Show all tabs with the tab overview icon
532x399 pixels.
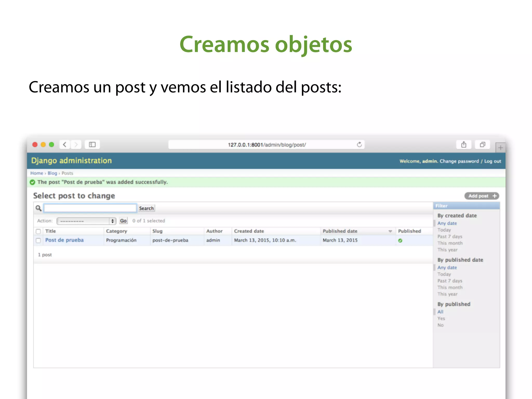coord(482,144)
